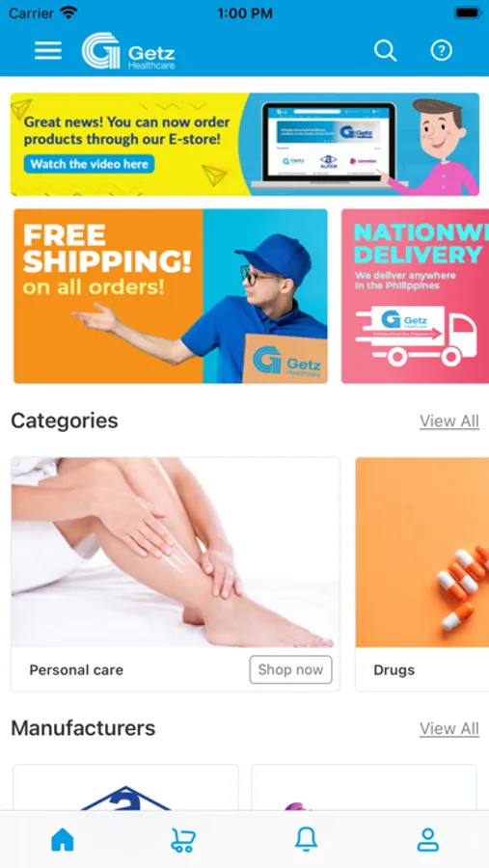Open the second manufacturer logo card
This screenshot has height=868, width=489.
(x=364, y=788)
